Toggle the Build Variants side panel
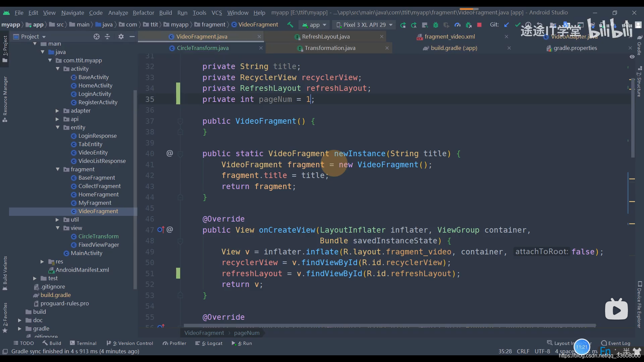Screen dimensions: 644x362 [5, 273]
